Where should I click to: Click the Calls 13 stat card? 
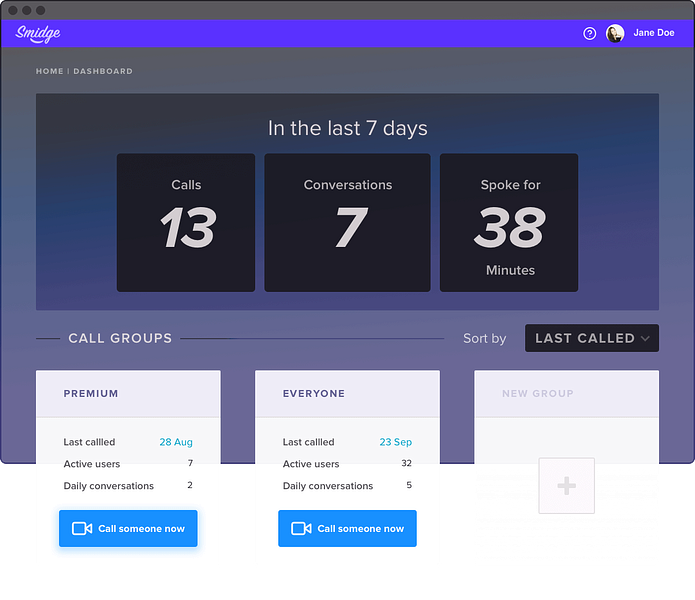tap(186, 222)
